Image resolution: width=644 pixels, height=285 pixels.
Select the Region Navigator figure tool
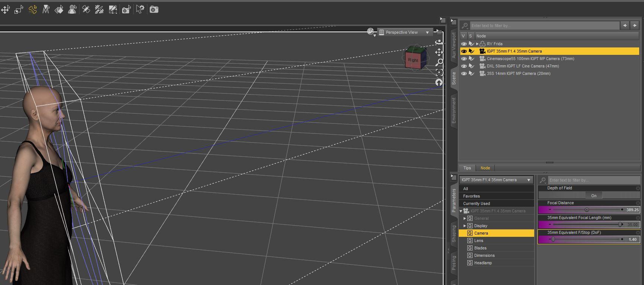pos(72,10)
